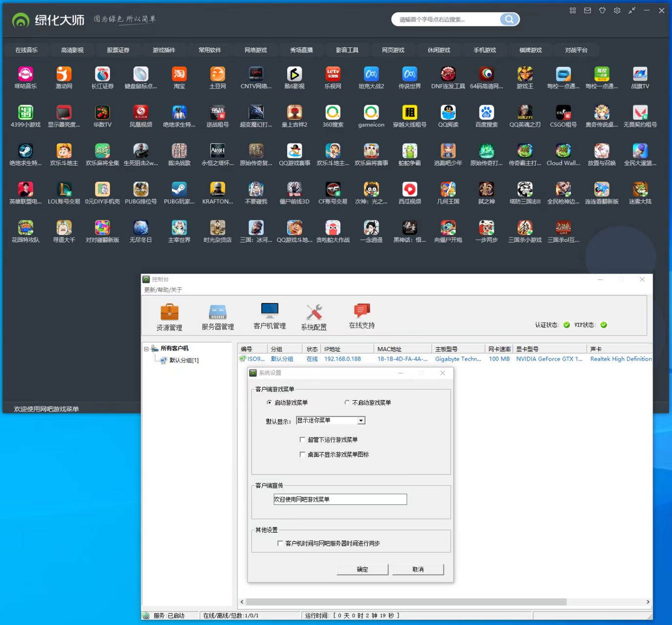Switch to the 网络游戏 category tab

tap(255, 50)
